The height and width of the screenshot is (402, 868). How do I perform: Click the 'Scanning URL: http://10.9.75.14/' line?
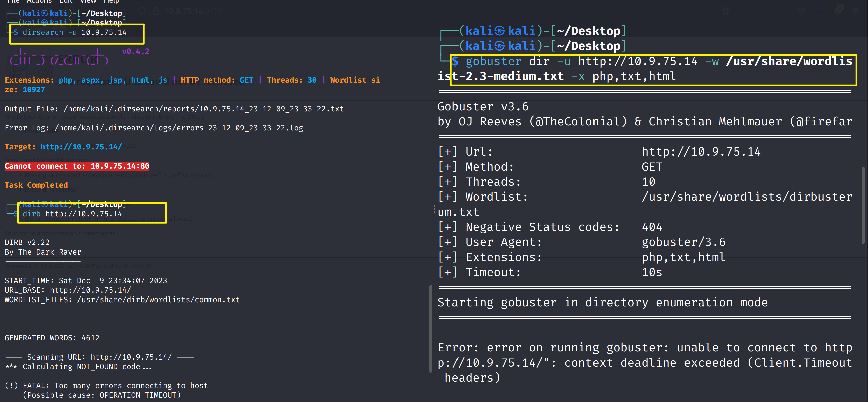coord(99,357)
